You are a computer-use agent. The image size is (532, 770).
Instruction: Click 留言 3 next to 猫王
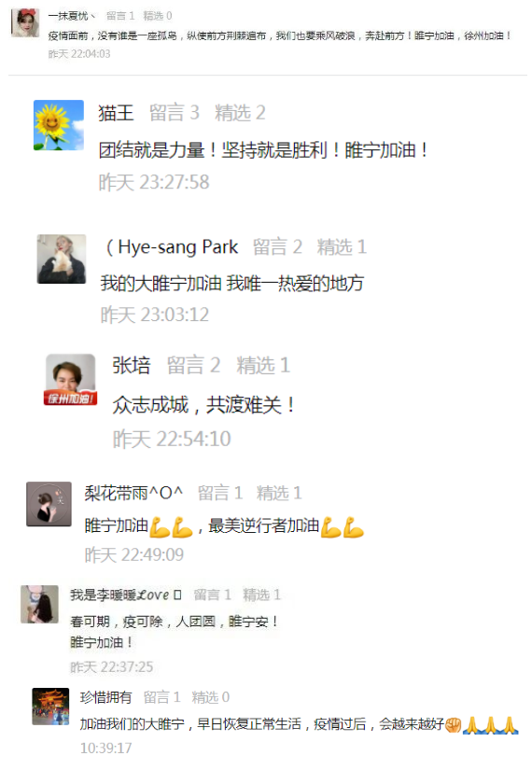pyautogui.click(x=175, y=113)
